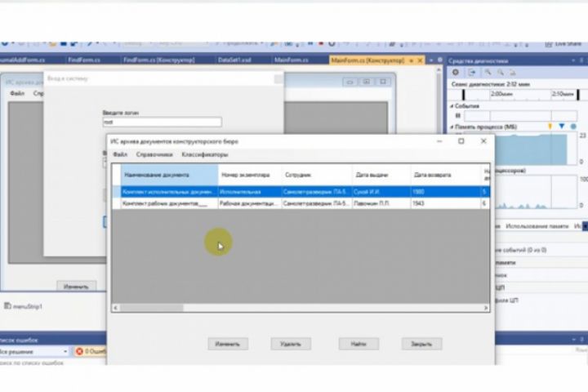This screenshot has height=392, width=588.
Task: Click the Сотрудник column header
Action: [x=317, y=175]
